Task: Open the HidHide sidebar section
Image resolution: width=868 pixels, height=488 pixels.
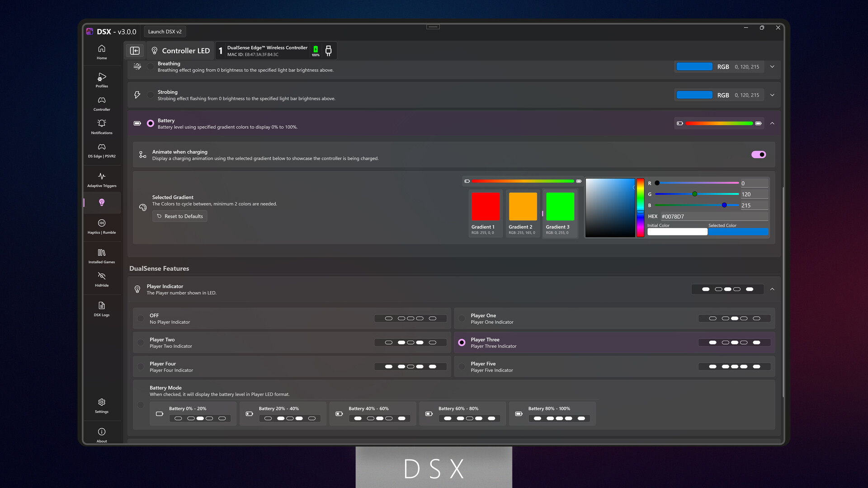Action: click(101, 279)
